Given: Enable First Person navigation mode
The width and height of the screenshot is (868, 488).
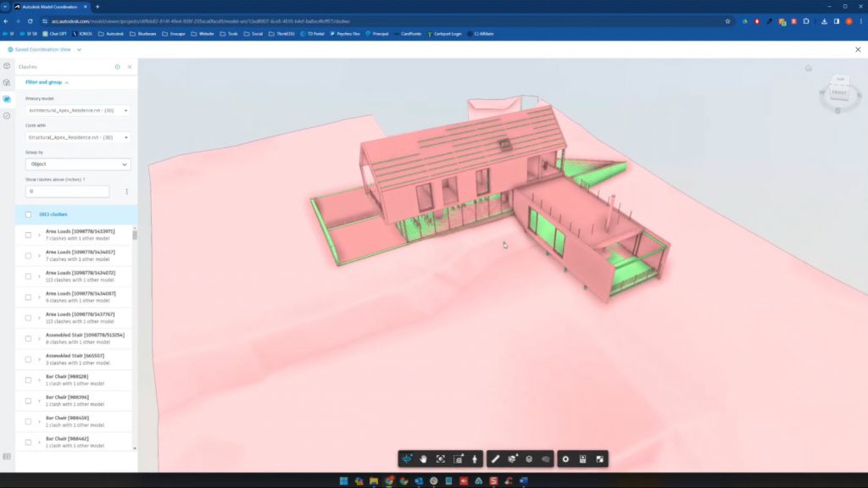Looking at the screenshot, I should pos(475,458).
